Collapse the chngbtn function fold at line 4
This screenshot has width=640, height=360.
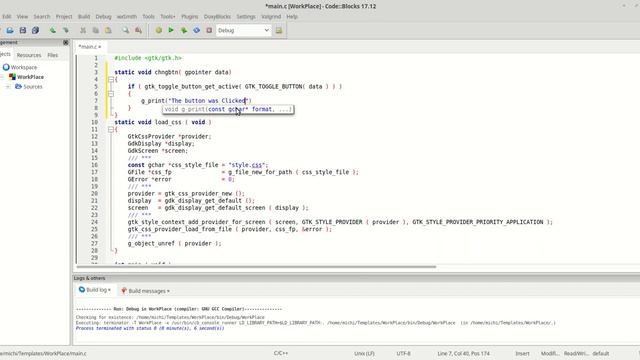coord(111,80)
